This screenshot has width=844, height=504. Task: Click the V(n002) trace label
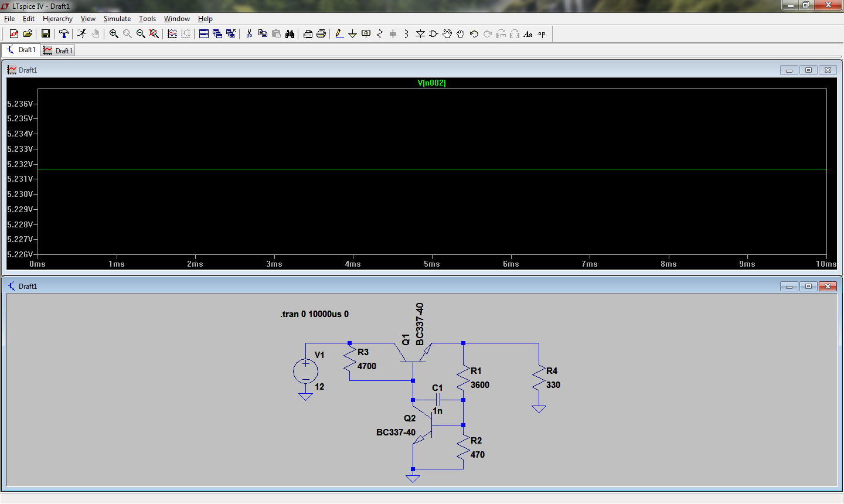click(x=432, y=83)
